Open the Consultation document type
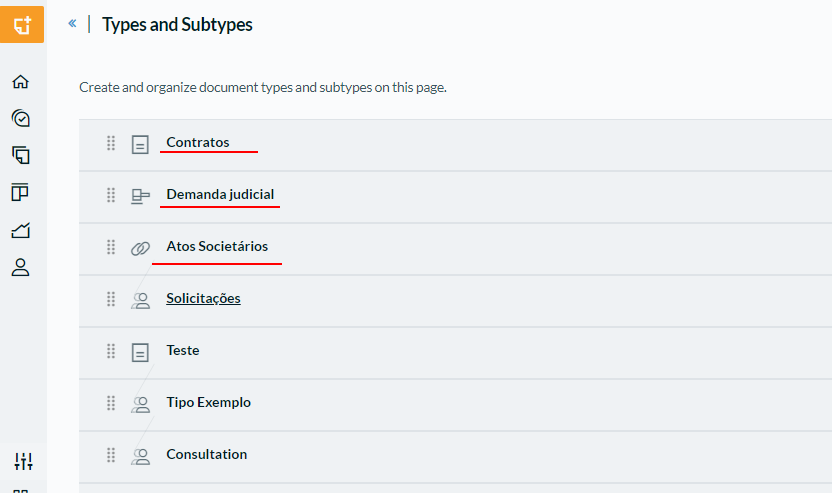Screen dimensions: 832x493 206,454
